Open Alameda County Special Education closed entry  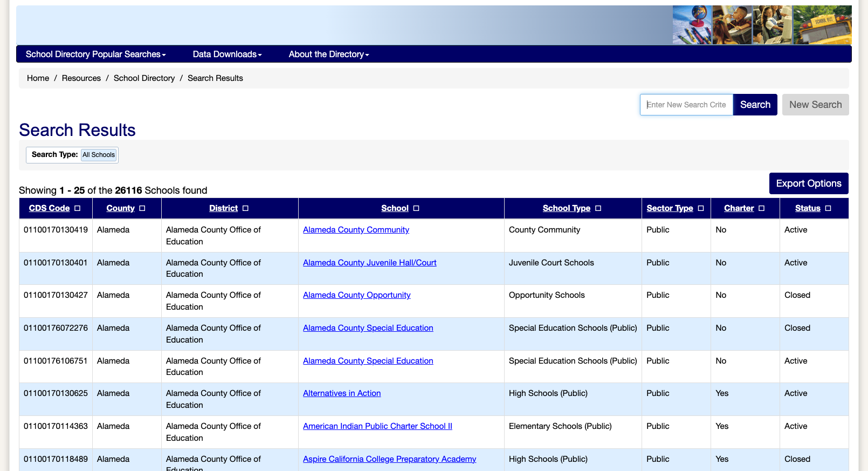tap(368, 328)
